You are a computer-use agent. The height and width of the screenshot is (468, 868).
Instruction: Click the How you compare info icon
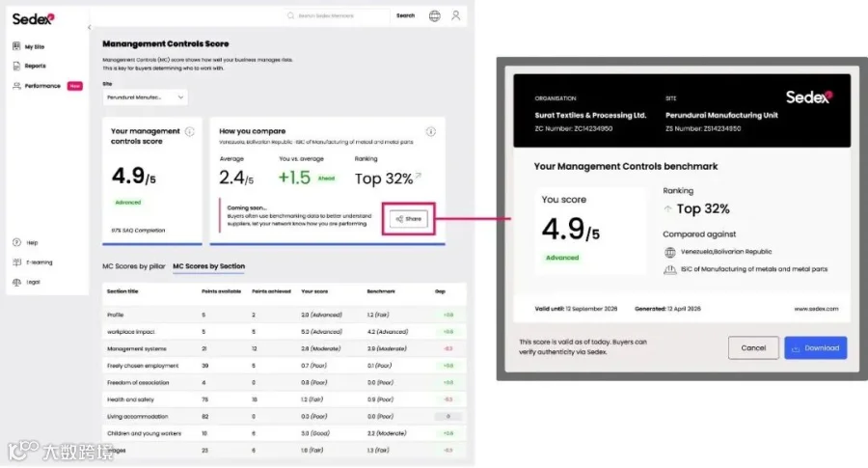431,131
